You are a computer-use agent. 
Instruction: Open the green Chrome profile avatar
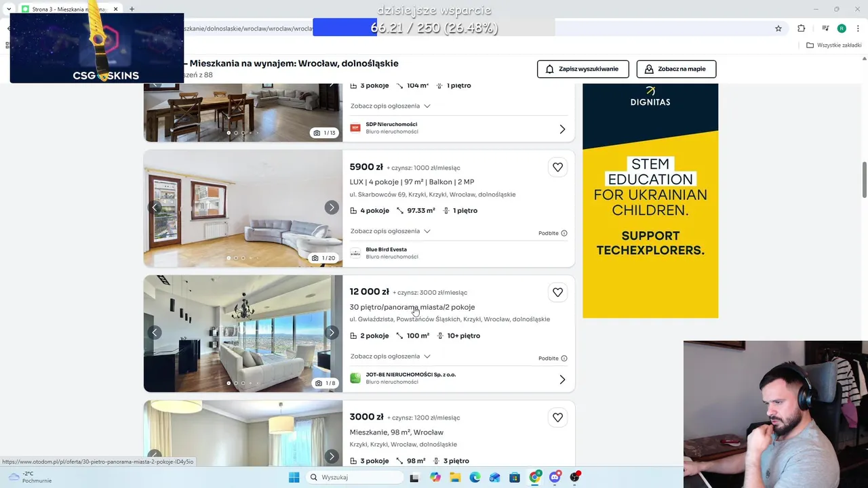[x=842, y=28]
